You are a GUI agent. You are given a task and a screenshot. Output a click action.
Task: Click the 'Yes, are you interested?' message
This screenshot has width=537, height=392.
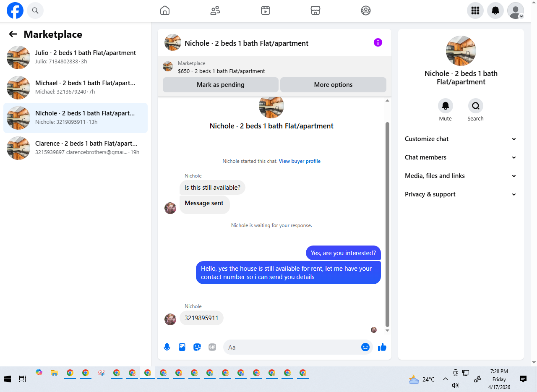(343, 253)
